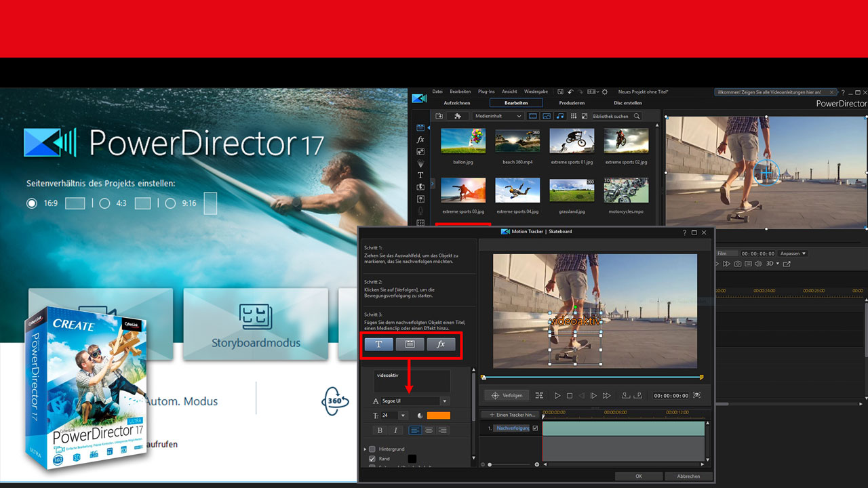Click the plug-ins puzzle icon in library toolbar

tap(458, 117)
